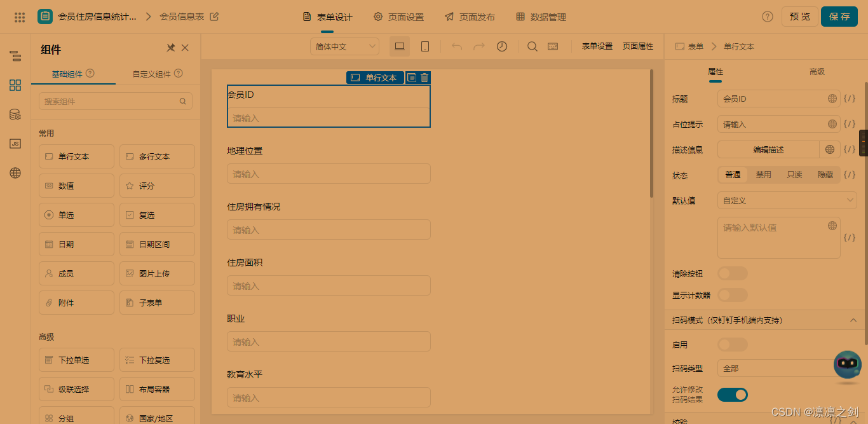Click 表单 breadcrumb in properties panel
This screenshot has height=424, width=868.
(689, 46)
